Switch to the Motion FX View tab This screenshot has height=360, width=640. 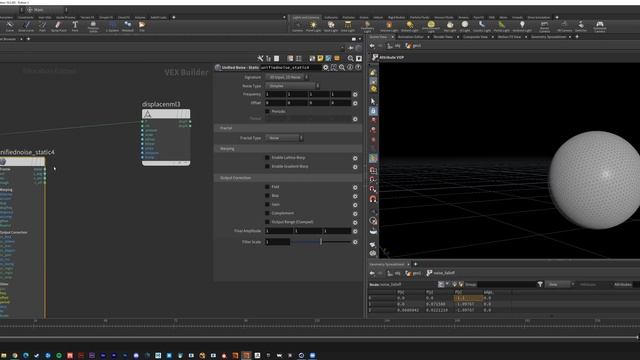509,37
